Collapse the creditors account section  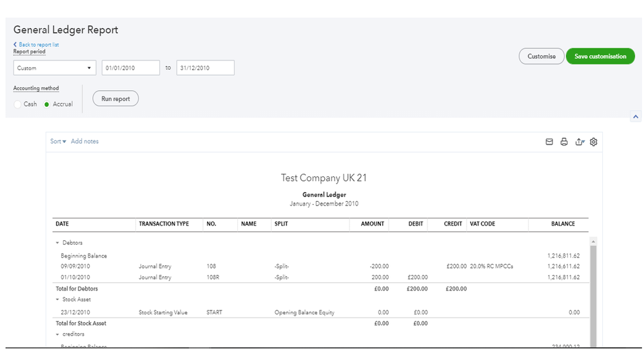coord(57,335)
